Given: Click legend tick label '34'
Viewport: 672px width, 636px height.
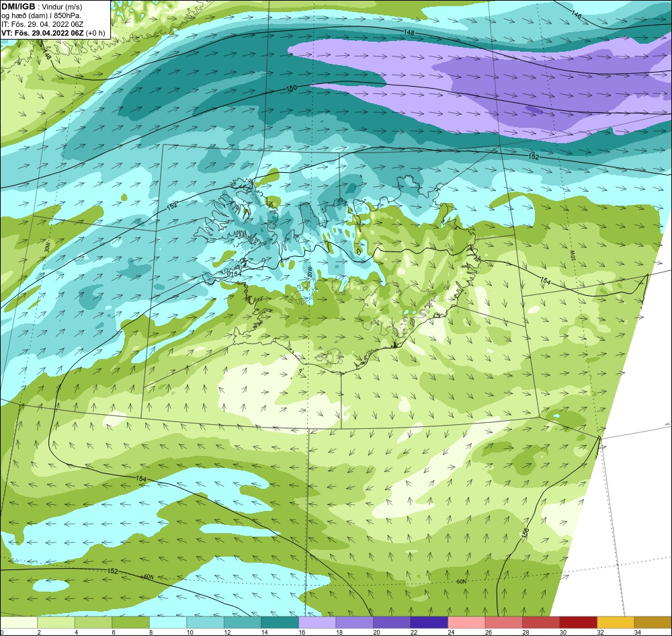Looking at the screenshot, I should 637,632.
